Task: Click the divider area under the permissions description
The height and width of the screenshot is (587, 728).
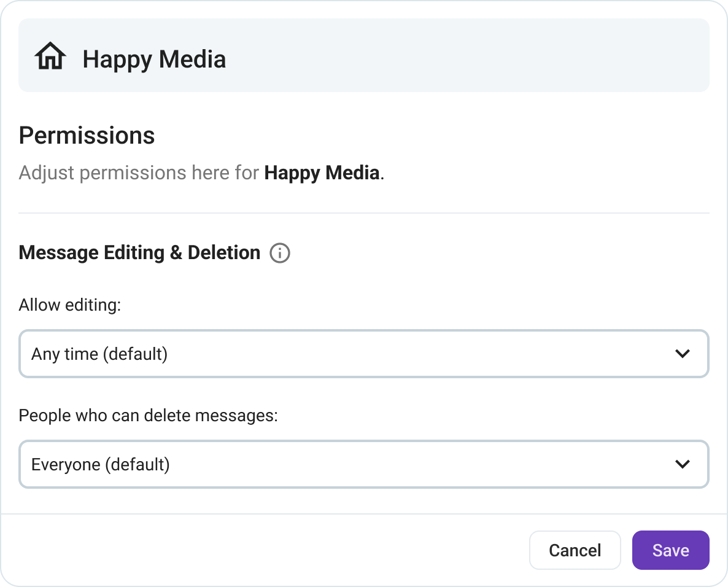Action: [x=364, y=212]
